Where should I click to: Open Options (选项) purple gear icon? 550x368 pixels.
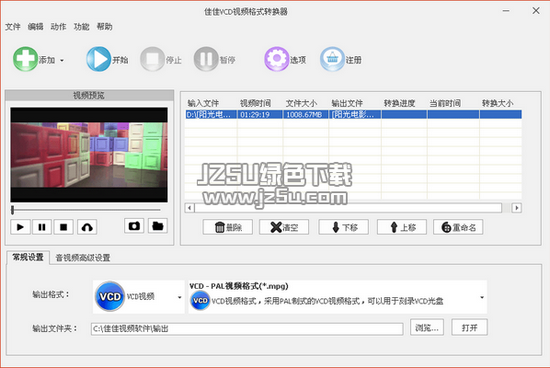click(x=276, y=59)
